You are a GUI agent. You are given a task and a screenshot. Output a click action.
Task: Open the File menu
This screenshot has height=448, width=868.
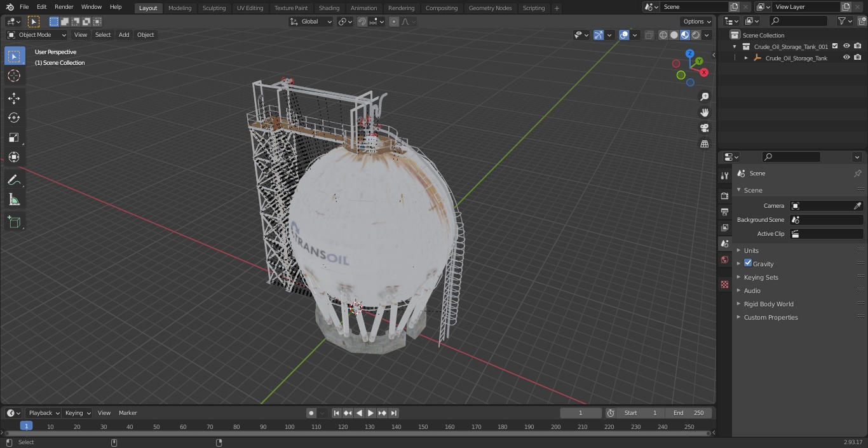tap(24, 7)
